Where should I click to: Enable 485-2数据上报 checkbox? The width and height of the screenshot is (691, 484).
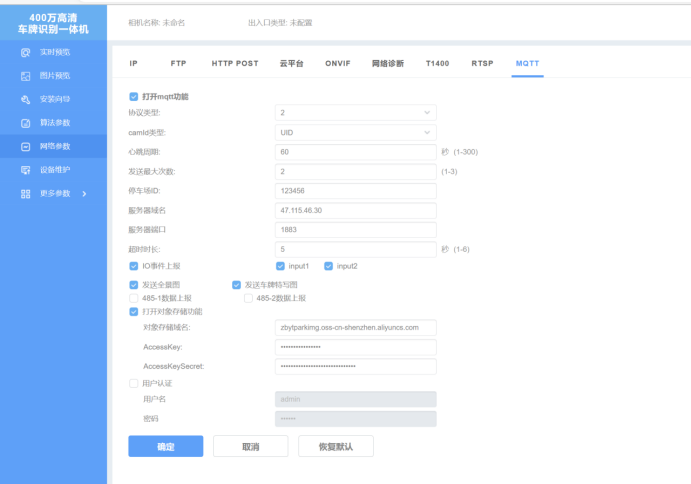coord(249,298)
